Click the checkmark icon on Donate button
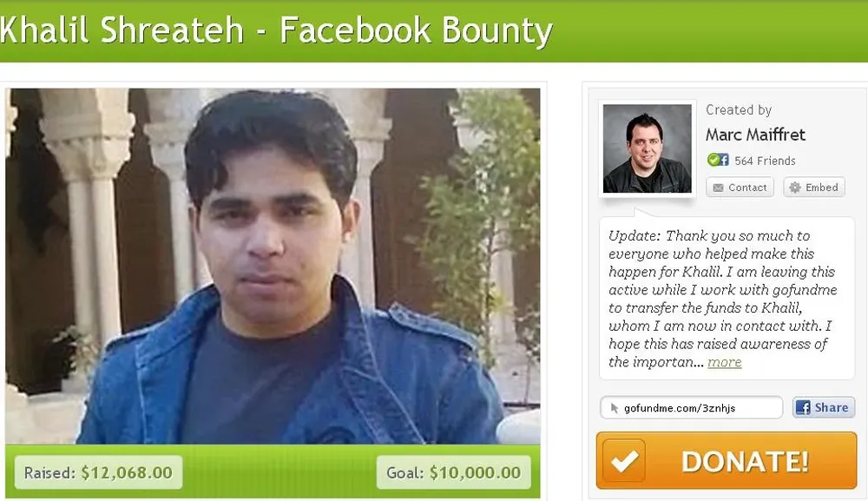The image size is (868, 501). (x=624, y=460)
